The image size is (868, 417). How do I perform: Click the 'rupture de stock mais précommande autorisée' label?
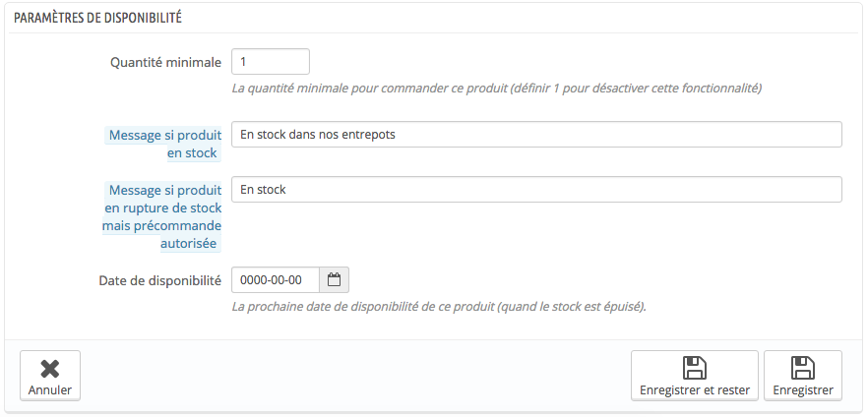pyautogui.click(x=163, y=216)
